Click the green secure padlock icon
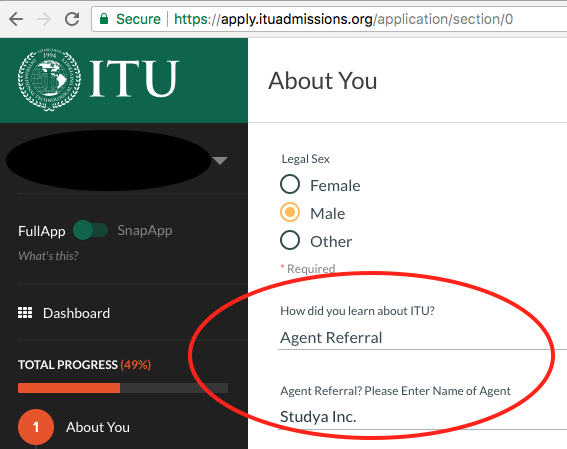This screenshot has width=567, height=449. (104, 18)
